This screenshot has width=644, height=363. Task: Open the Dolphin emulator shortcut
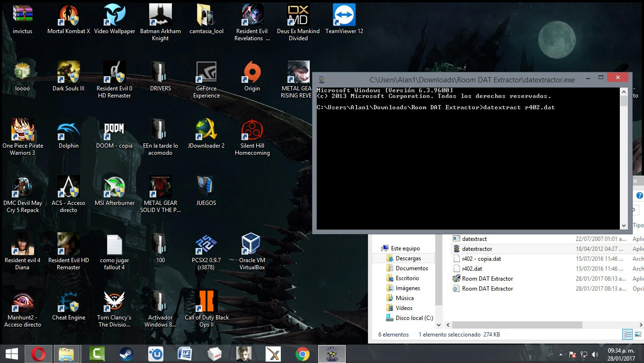click(69, 134)
